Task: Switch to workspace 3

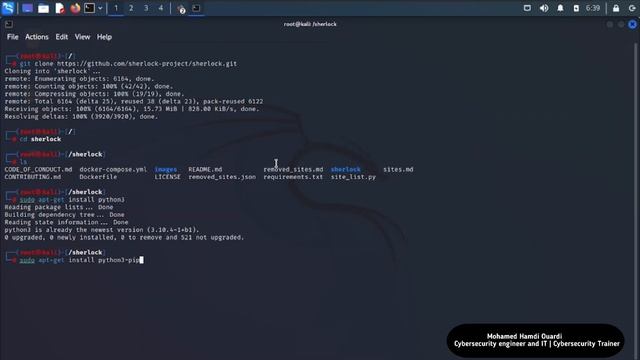Action: (x=146, y=8)
